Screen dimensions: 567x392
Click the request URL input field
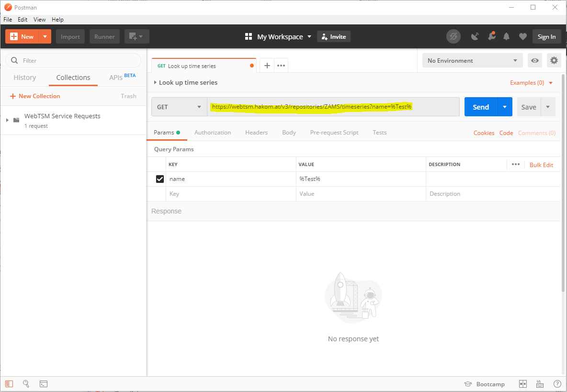(x=333, y=107)
